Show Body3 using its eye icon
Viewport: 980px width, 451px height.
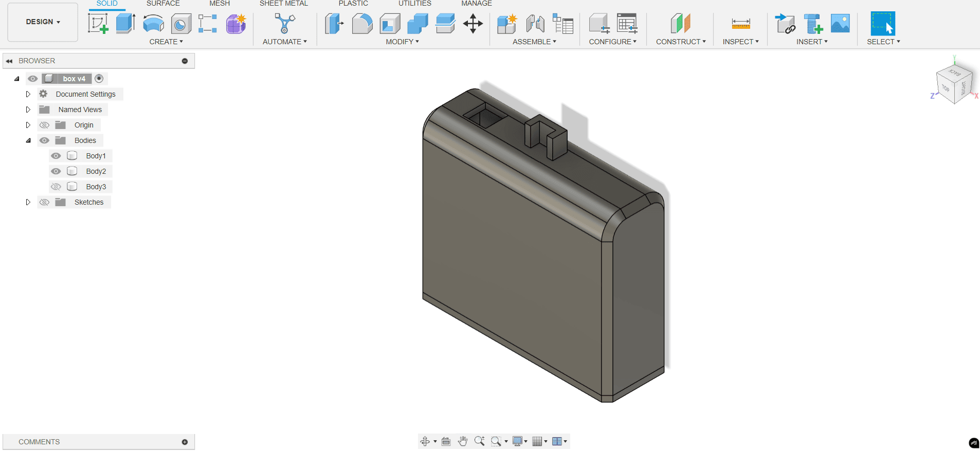click(56, 187)
